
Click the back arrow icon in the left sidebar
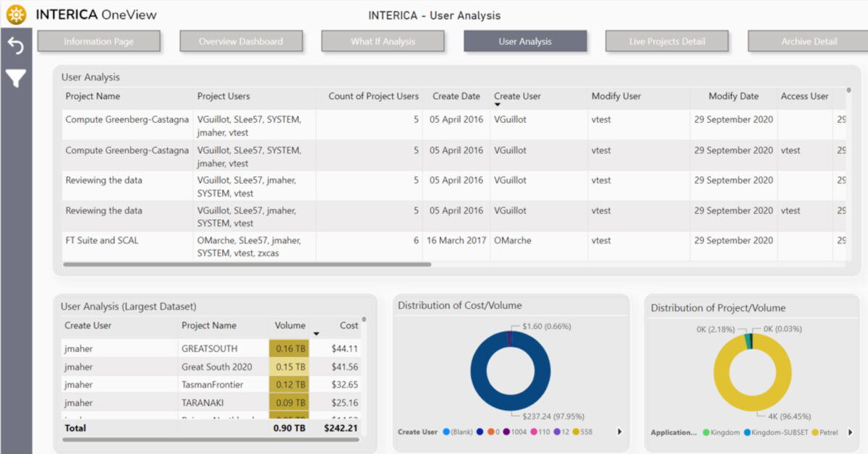[15, 44]
